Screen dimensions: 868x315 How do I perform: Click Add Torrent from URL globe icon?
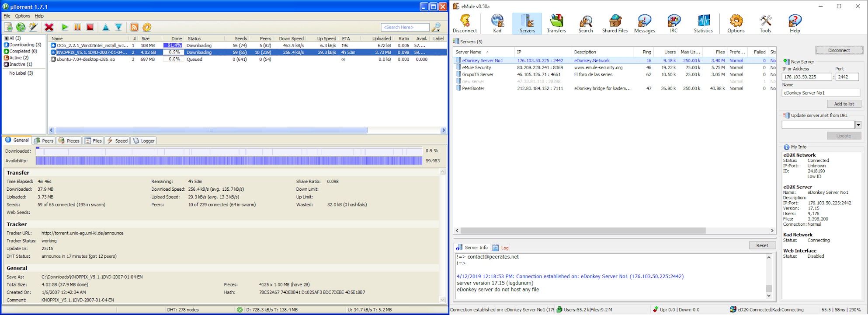point(21,27)
